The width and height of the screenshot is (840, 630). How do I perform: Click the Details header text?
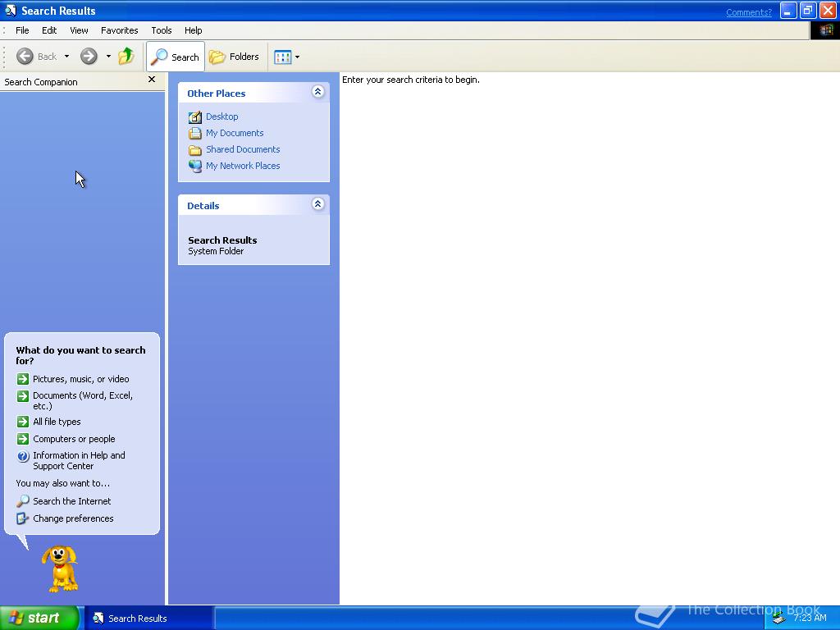click(x=203, y=206)
